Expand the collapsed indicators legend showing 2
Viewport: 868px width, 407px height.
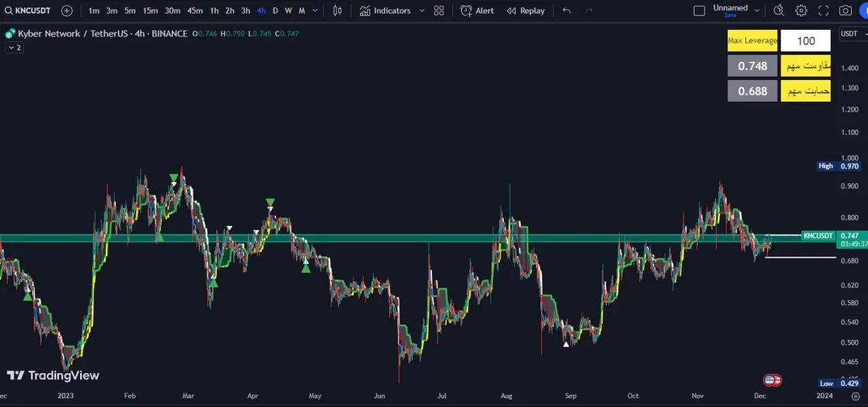click(14, 47)
